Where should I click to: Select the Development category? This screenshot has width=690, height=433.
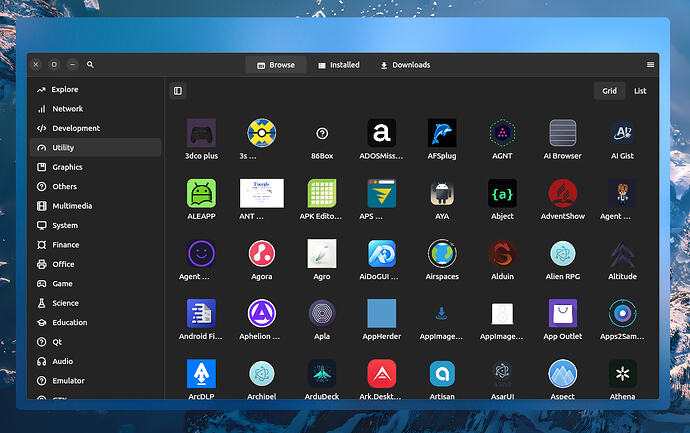[x=95, y=128]
